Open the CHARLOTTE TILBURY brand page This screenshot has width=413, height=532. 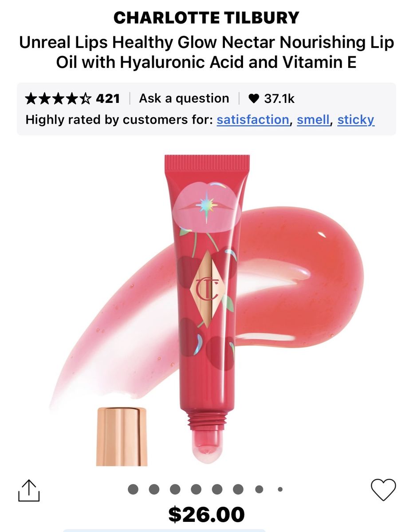click(x=206, y=18)
